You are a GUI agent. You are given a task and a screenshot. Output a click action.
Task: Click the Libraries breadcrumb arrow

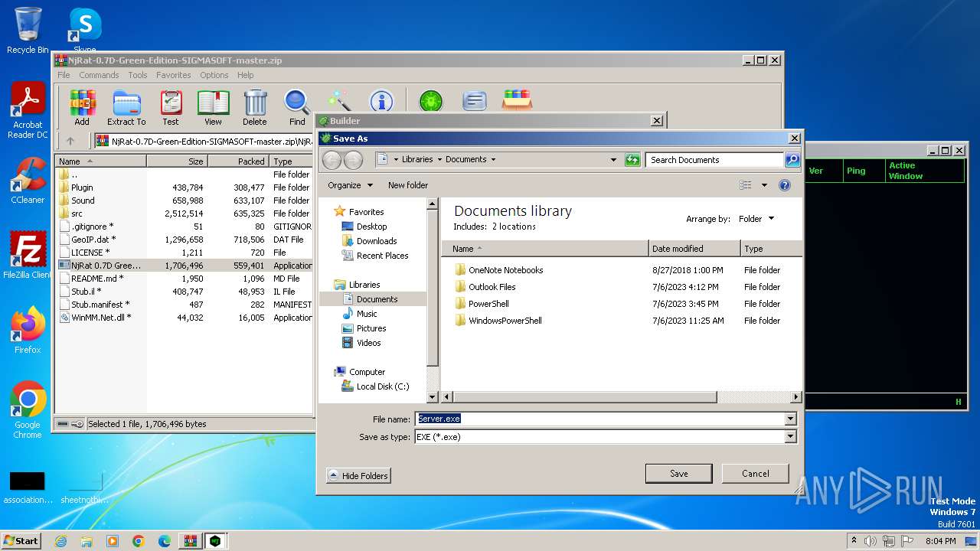pyautogui.click(x=439, y=160)
